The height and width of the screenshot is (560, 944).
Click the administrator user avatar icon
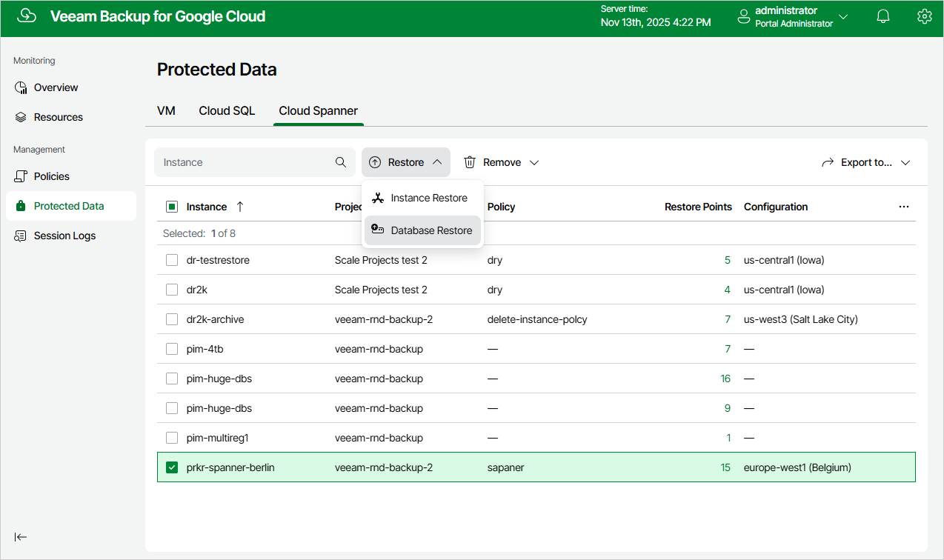744,17
